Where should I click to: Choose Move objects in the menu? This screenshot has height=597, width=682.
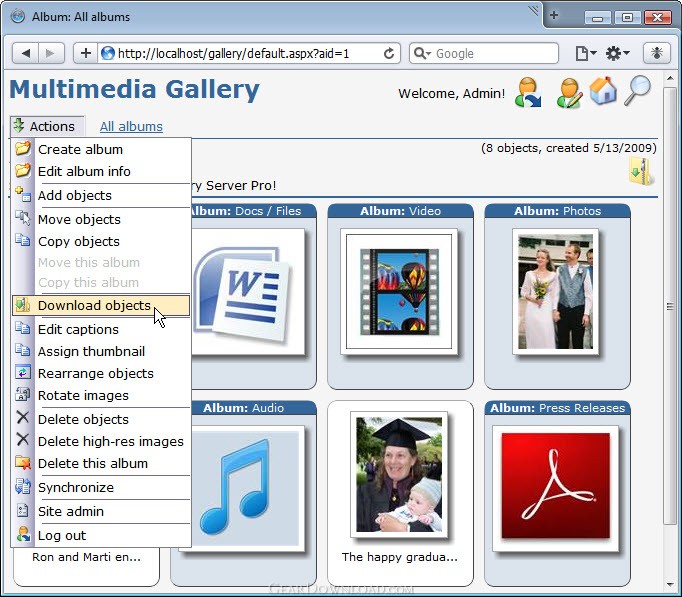[x=101, y=220]
